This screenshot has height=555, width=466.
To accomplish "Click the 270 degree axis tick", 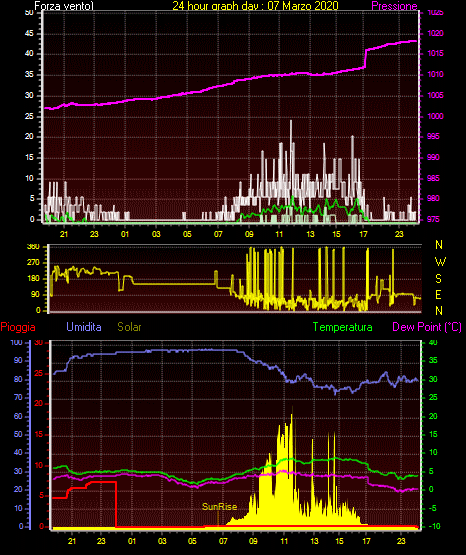I will click(x=33, y=263).
